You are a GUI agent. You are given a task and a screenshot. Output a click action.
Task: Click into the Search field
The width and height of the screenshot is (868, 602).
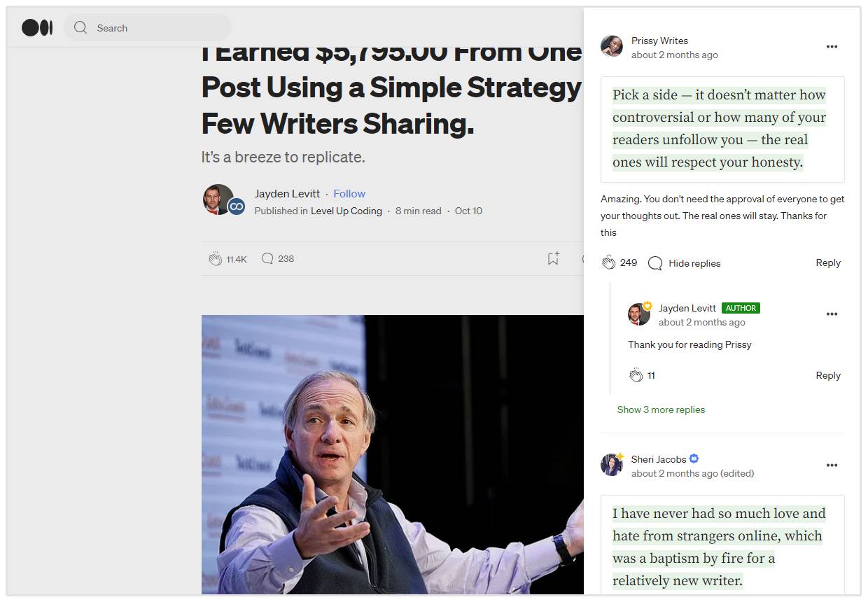(x=148, y=28)
